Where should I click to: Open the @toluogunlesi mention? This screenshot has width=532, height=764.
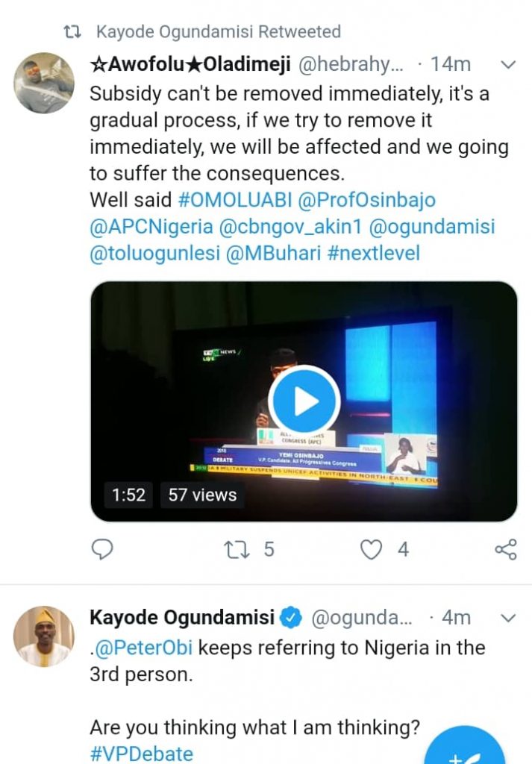pyautogui.click(x=154, y=254)
